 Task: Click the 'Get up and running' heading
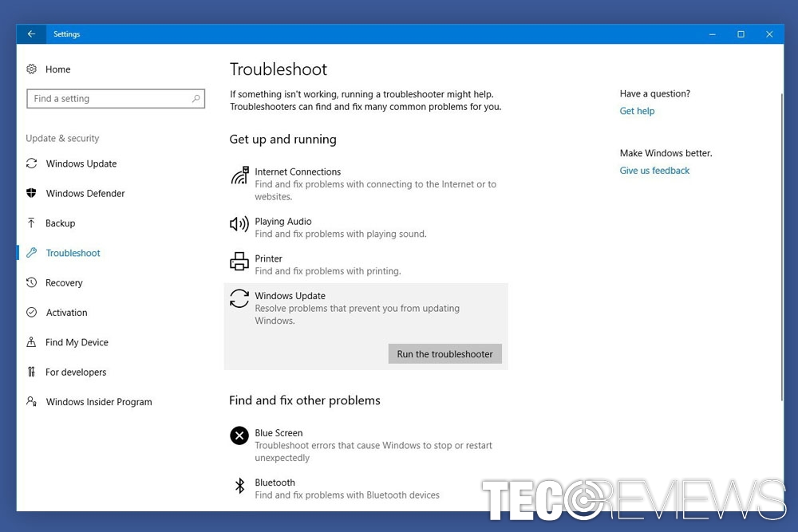[x=283, y=140]
